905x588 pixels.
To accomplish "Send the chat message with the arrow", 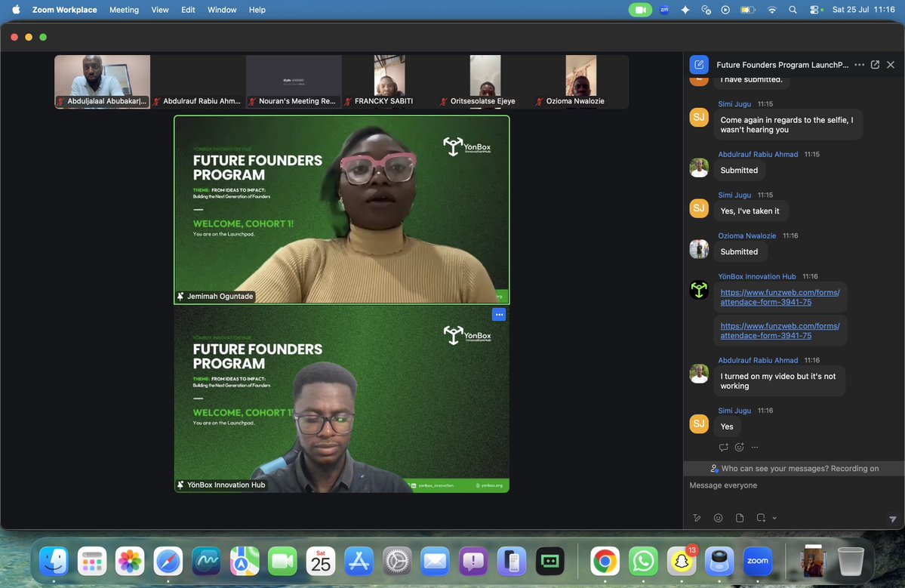I will click(892, 519).
